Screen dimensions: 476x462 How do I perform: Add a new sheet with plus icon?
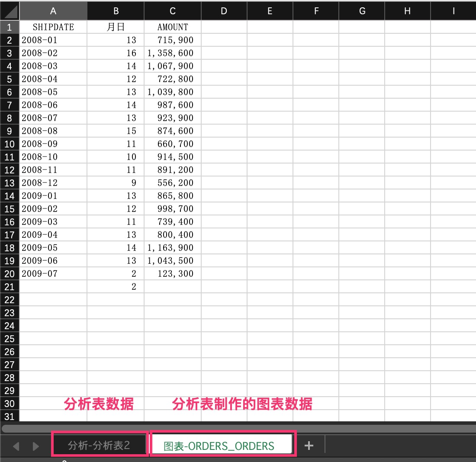(309, 446)
